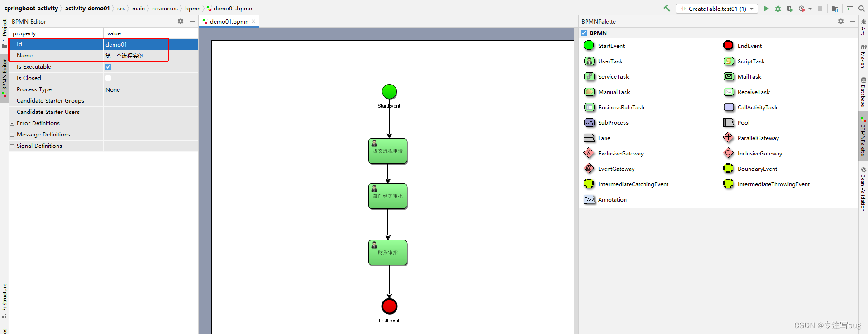Image resolution: width=868 pixels, height=334 pixels.
Task: Expand Signal Definitions property
Action: 12,146
